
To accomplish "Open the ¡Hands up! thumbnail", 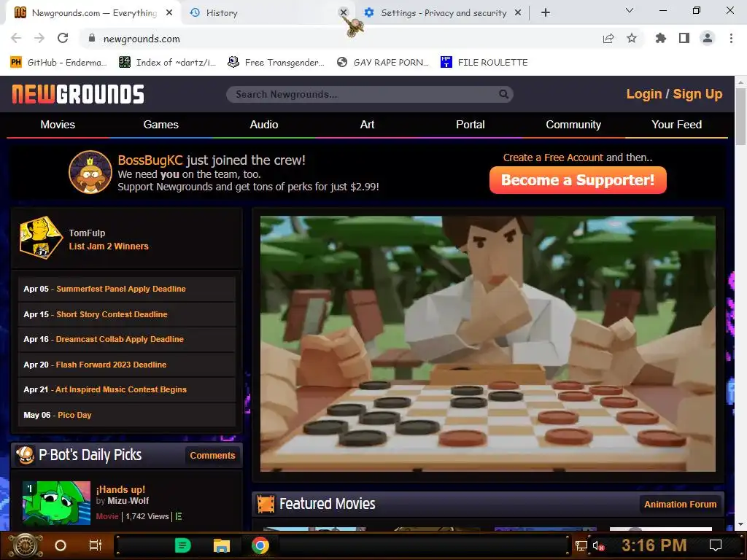I will tap(56, 503).
